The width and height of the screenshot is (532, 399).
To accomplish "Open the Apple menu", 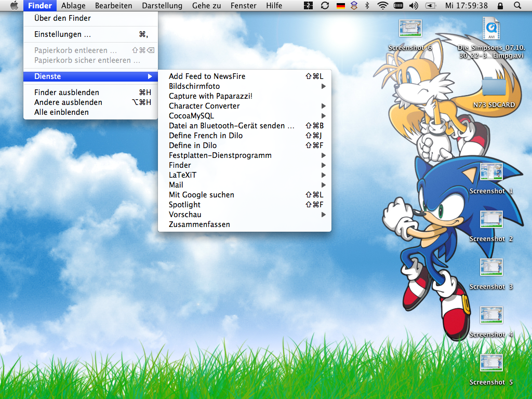I will (14, 5).
